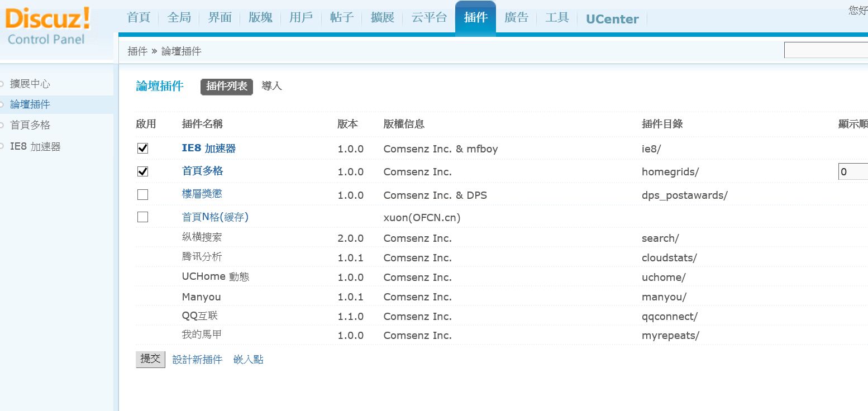Click the 提交 submit button

(x=150, y=359)
